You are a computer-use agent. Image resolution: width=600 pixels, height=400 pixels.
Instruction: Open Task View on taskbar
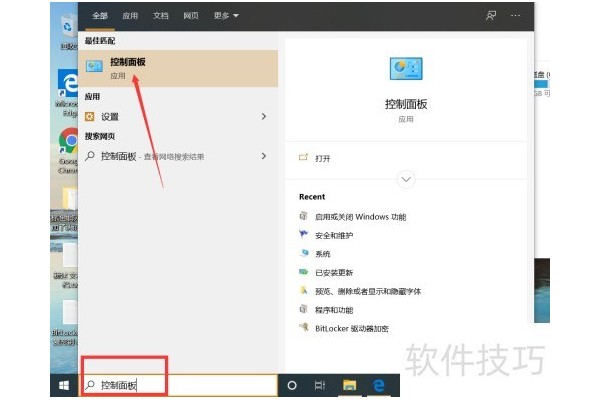[x=320, y=385]
